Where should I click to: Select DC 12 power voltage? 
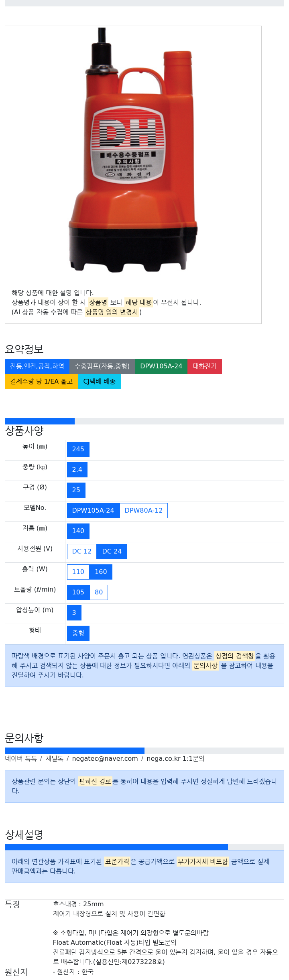(82, 552)
